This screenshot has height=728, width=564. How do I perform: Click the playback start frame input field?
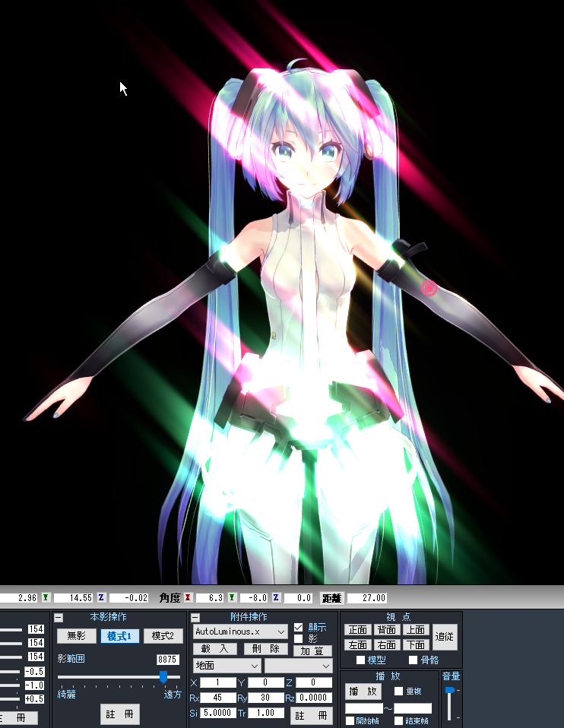pos(364,708)
